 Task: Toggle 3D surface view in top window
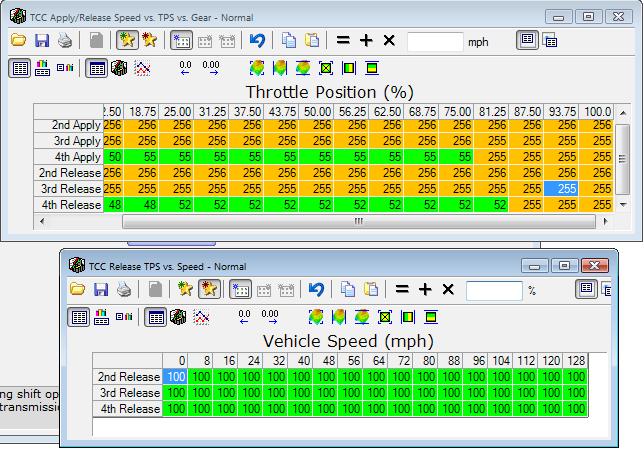[x=119, y=68]
